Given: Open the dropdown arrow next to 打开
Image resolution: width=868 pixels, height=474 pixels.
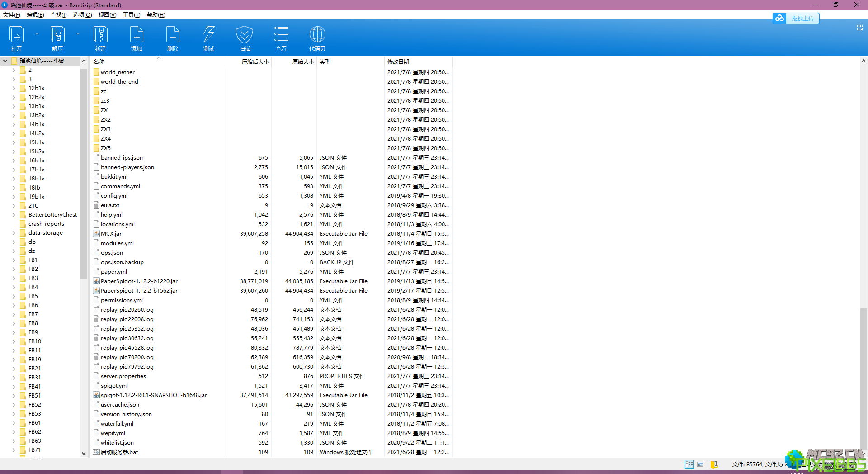Looking at the screenshot, I should point(37,34).
